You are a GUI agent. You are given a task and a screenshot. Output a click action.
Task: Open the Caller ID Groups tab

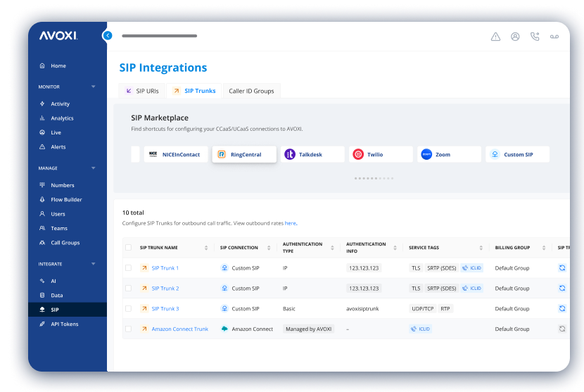click(x=251, y=91)
